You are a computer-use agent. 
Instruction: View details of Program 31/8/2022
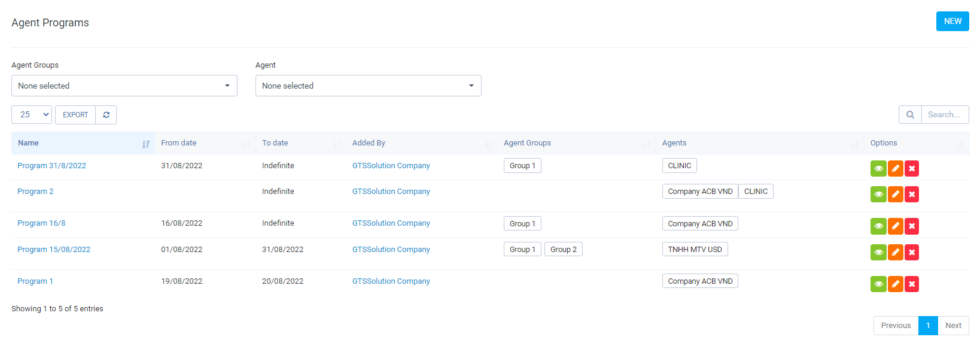[x=878, y=169]
